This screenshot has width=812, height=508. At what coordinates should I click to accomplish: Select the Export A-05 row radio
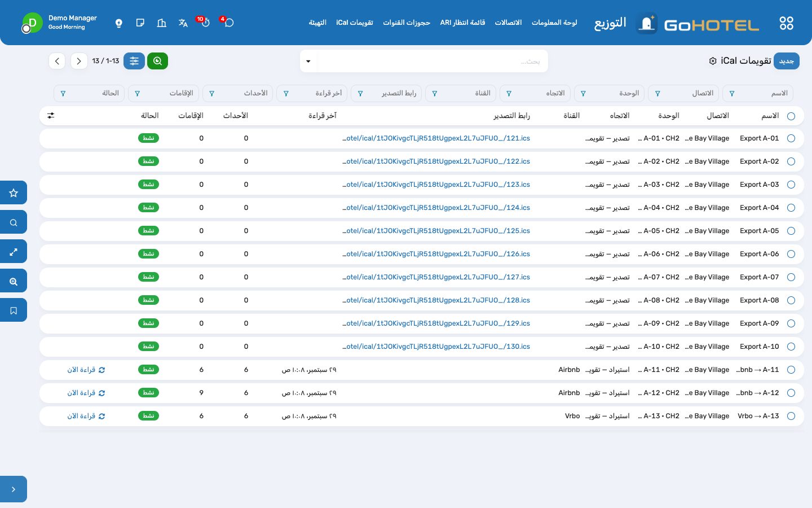[x=791, y=231]
